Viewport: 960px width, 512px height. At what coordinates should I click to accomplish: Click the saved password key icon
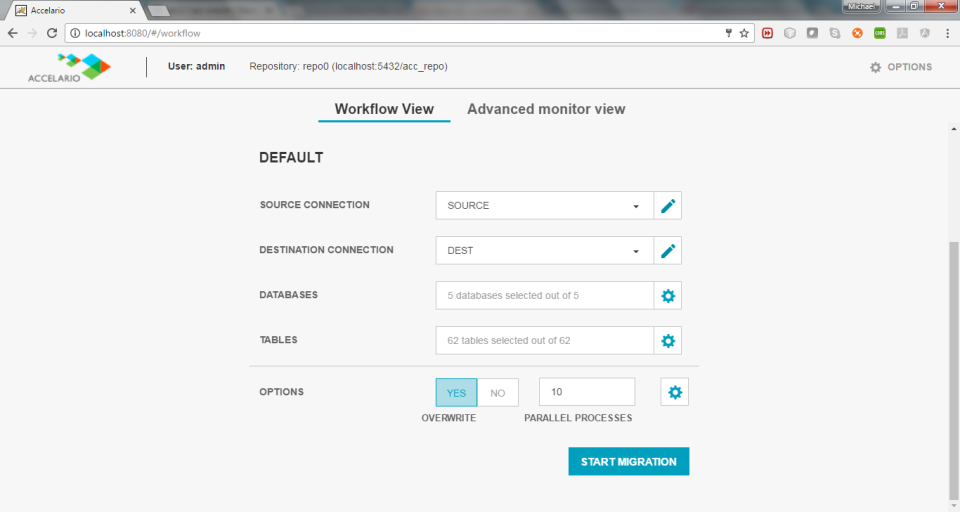coord(729,33)
